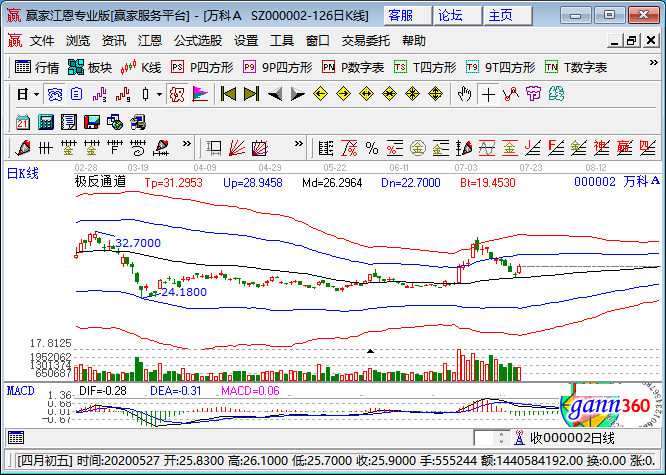666x475 pixels.
Task: Toggle the blue pressed chart-mode icon
Action: (x=54, y=94)
